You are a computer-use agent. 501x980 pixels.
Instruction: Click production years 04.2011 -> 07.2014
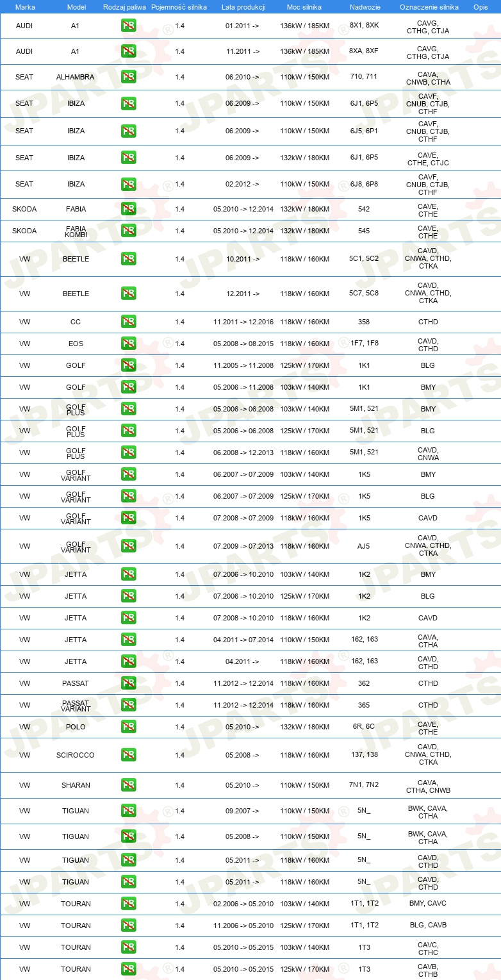click(x=243, y=640)
